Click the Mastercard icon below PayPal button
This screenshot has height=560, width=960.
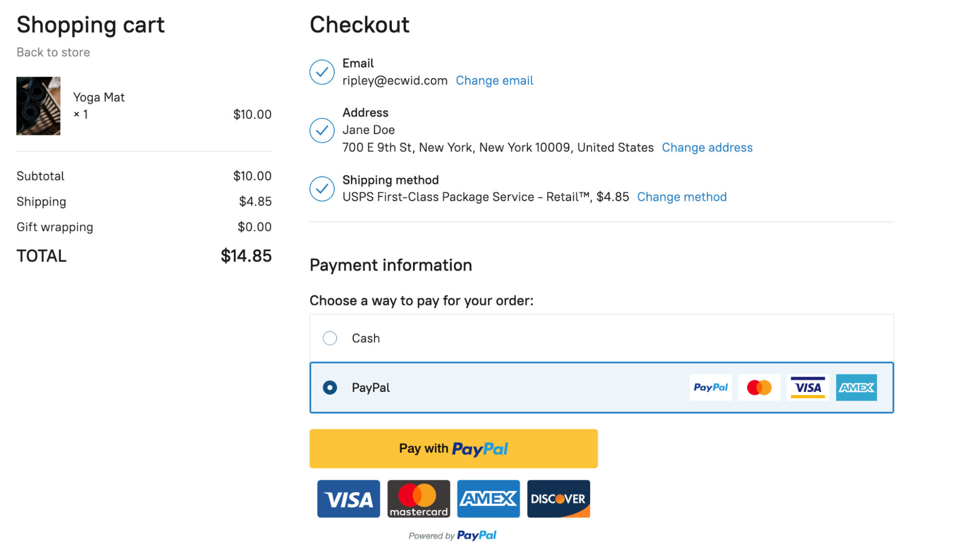click(x=418, y=499)
